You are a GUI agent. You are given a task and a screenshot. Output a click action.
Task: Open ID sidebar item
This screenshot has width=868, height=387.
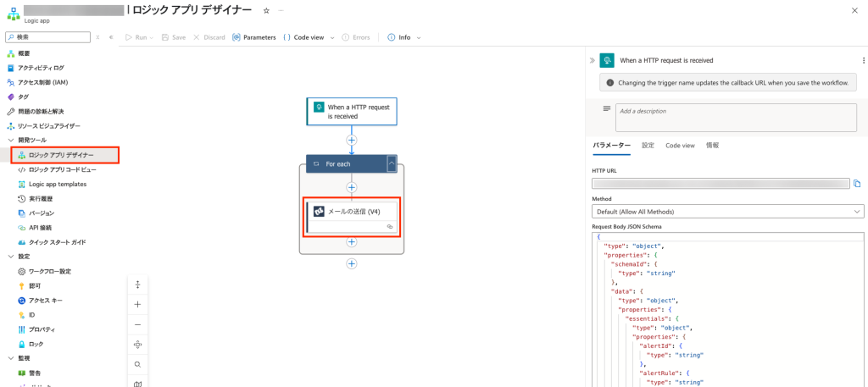(x=31, y=314)
